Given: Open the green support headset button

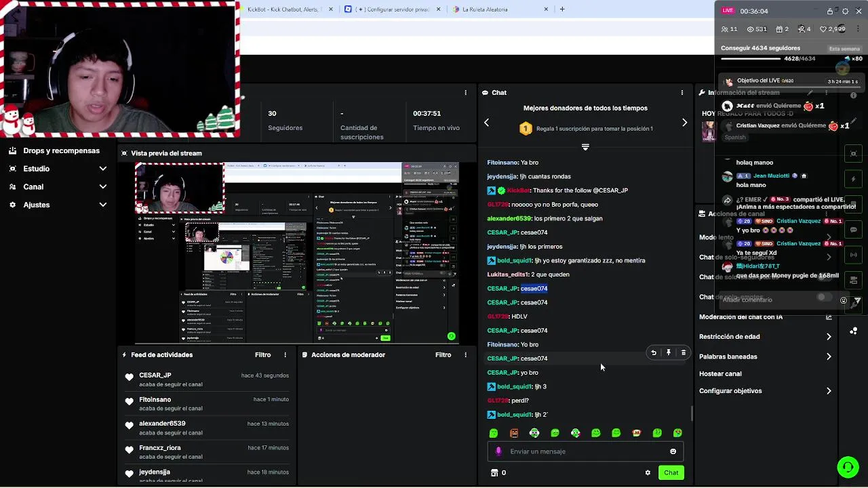Looking at the screenshot, I should (x=848, y=467).
